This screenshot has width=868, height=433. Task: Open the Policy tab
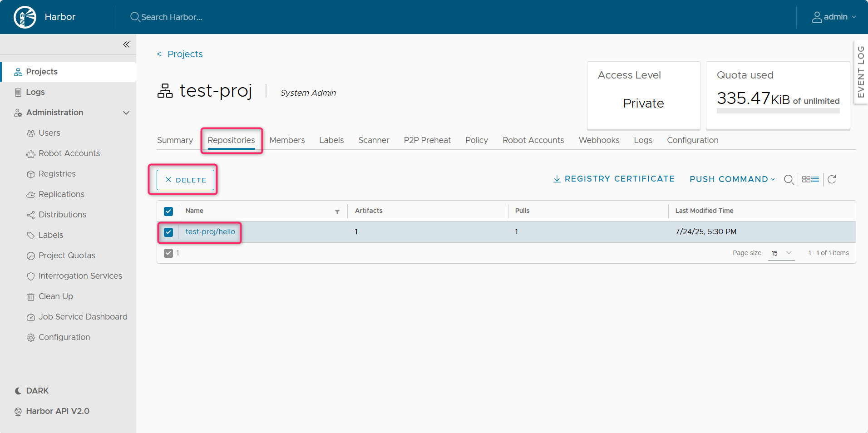point(477,140)
